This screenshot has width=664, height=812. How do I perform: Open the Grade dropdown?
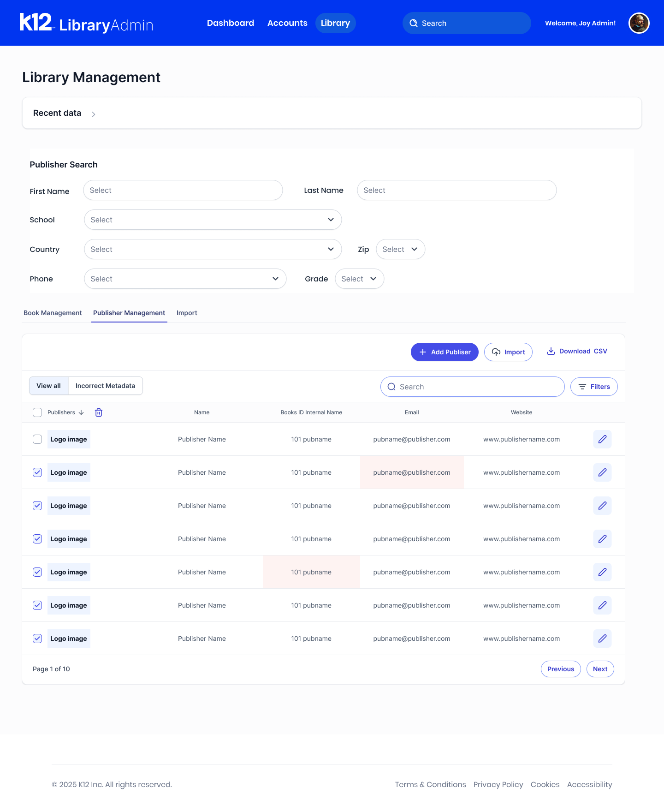[x=360, y=279]
